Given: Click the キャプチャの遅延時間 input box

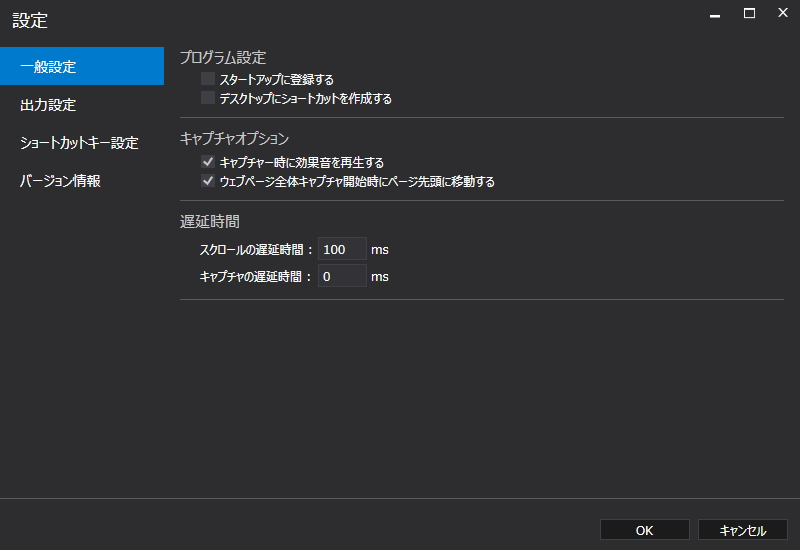Looking at the screenshot, I should coord(342,276).
